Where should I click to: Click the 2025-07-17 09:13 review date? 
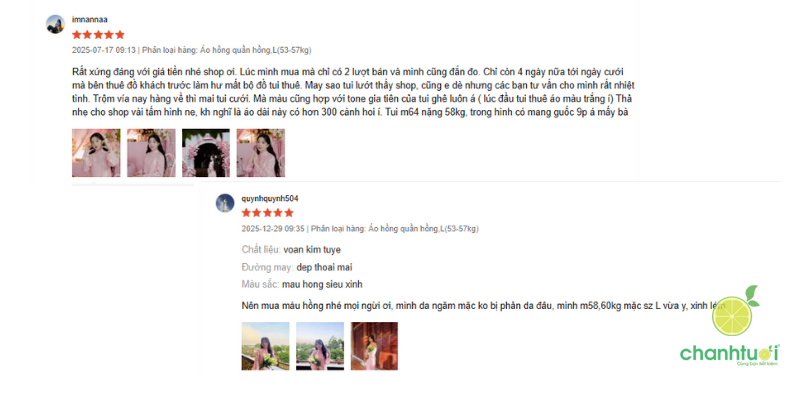[x=104, y=50]
